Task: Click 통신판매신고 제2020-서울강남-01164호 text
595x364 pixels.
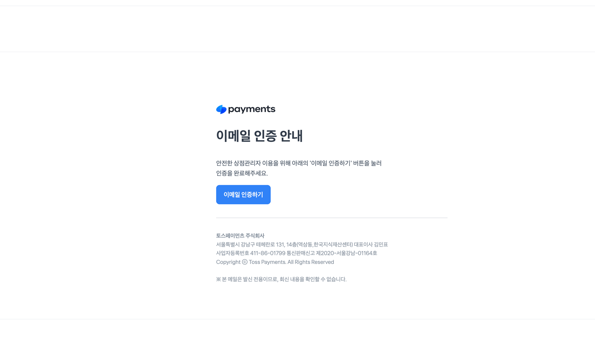Action: (332, 253)
